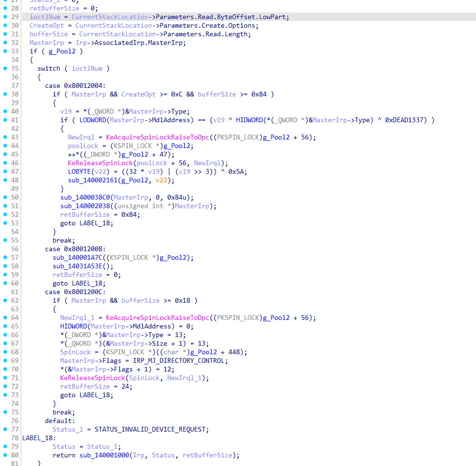Click g_Pool2 in the if condition
Viewport: 476px width, 466px height.
[62, 52]
